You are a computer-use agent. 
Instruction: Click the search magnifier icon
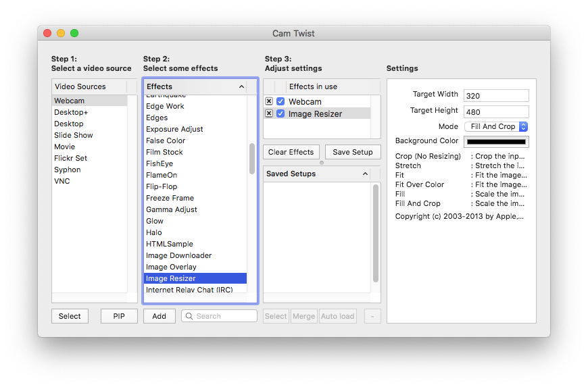(x=189, y=316)
